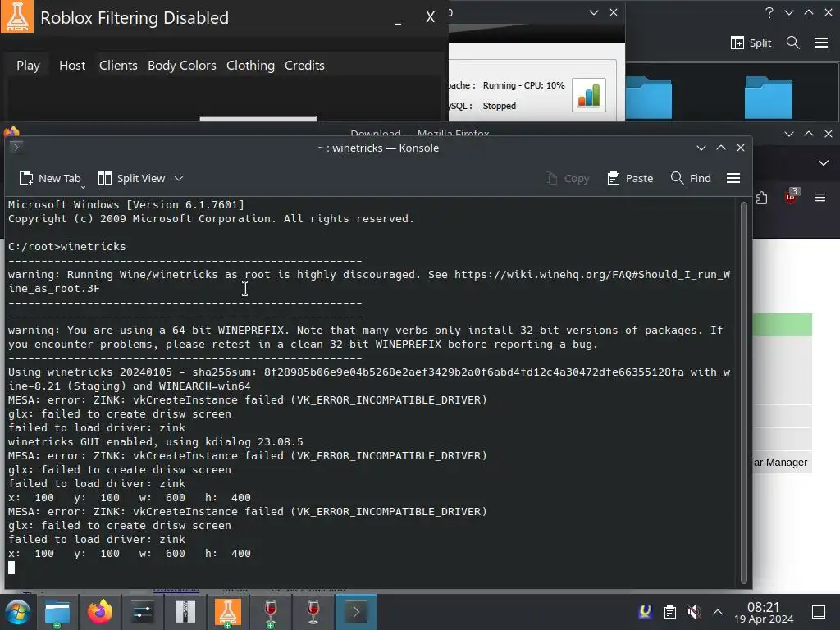Expand the Firefox tab list chevron

click(x=824, y=163)
